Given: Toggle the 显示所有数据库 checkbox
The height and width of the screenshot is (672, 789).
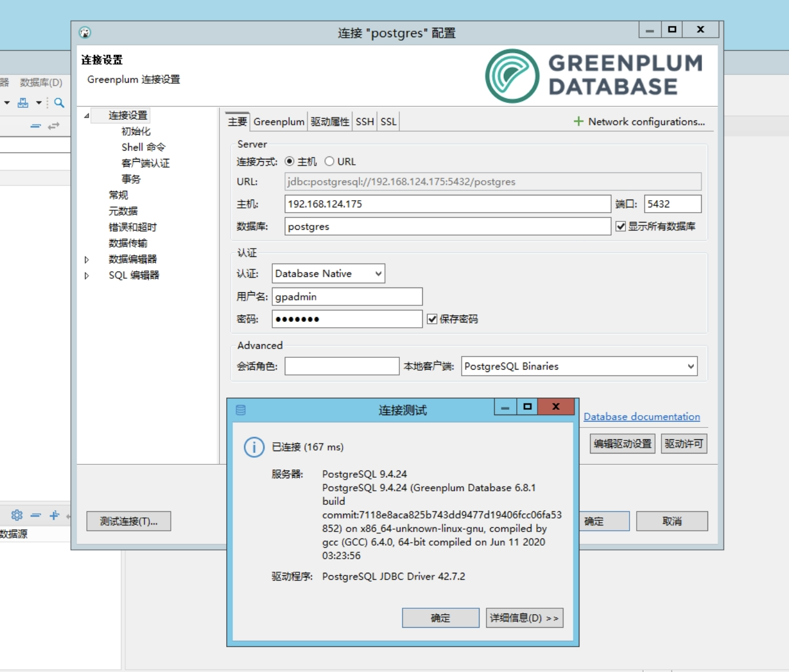Looking at the screenshot, I should (621, 227).
